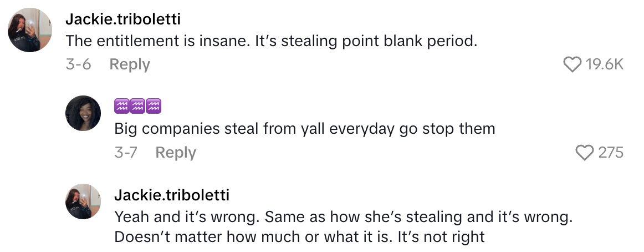The width and height of the screenshot is (644, 252).
Task: Open Jackie.triboletti username on the top comment
Action: (x=123, y=19)
